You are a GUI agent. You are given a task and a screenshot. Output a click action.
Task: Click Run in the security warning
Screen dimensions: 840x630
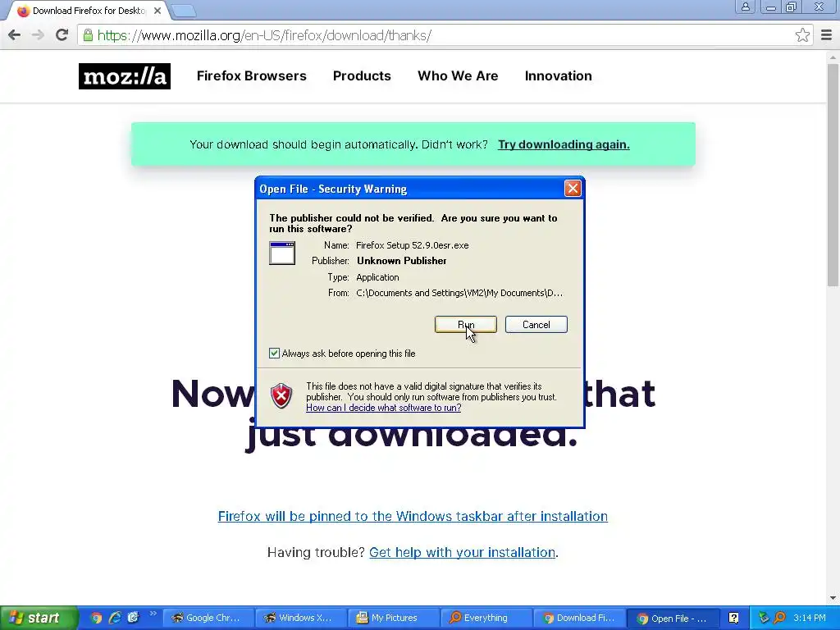click(466, 325)
